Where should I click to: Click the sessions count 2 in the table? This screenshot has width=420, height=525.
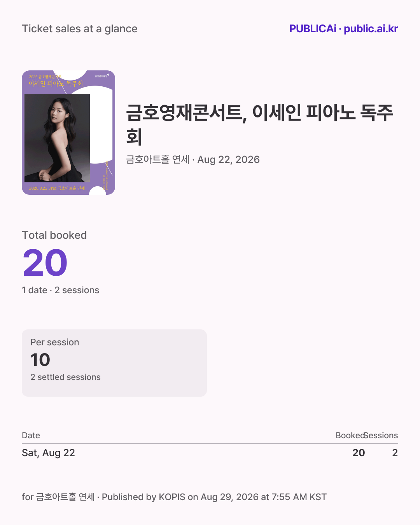pyautogui.click(x=395, y=453)
